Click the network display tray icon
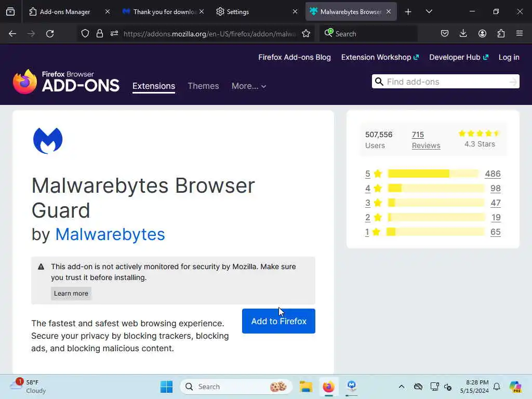The height and width of the screenshot is (399, 532). 434,387
